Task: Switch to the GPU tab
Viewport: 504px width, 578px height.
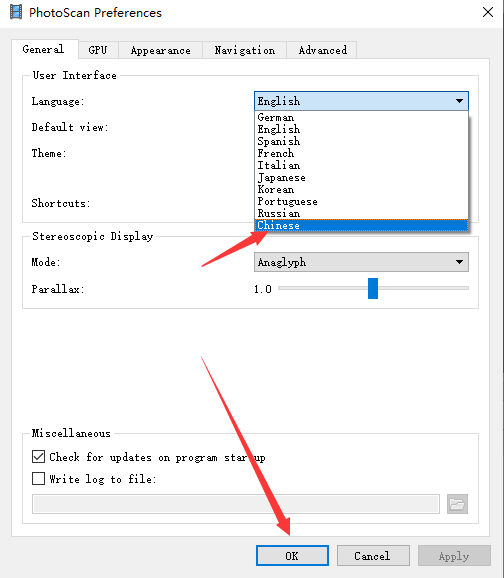Action: [98, 50]
